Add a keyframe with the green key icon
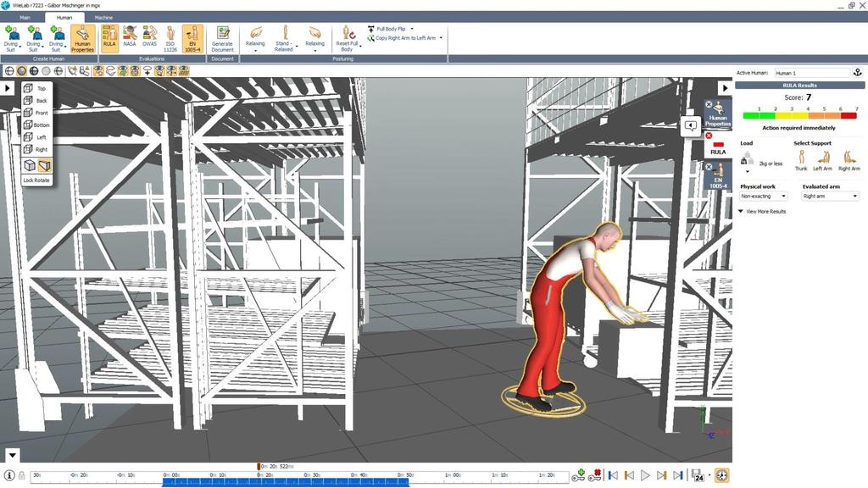Image resolution: width=868 pixels, height=488 pixels. [578, 475]
